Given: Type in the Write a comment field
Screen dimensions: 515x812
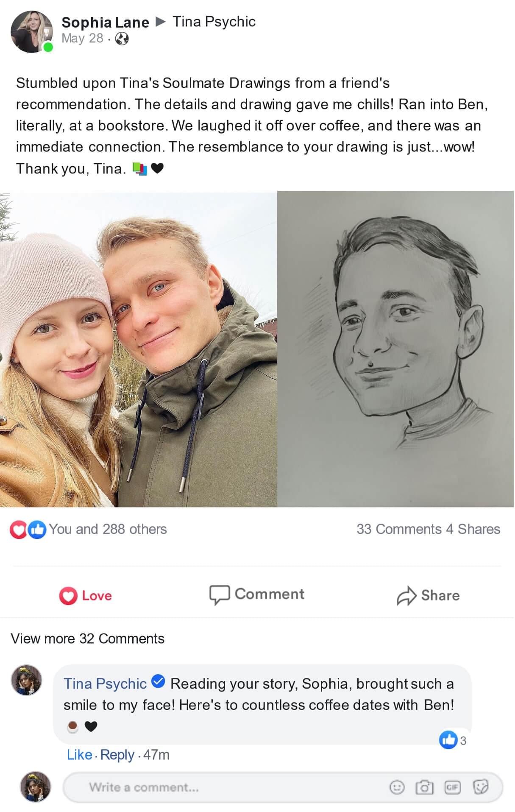Looking at the screenshot, I should (x=220, y=787).
